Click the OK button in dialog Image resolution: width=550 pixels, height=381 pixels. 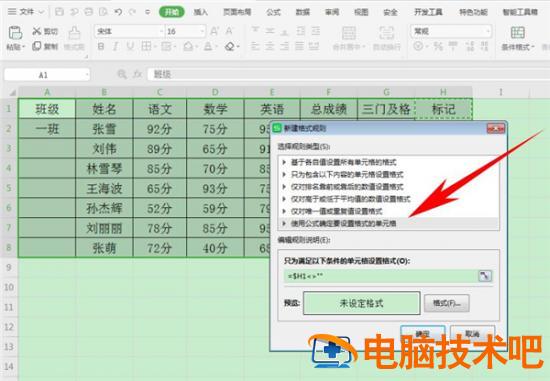tap(423, 333)
